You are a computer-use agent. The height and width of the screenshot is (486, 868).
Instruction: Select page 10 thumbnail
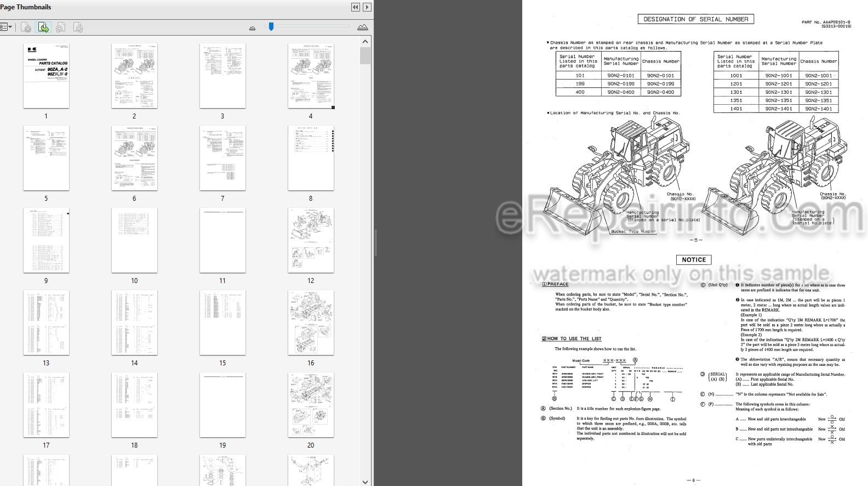(134, 240)
